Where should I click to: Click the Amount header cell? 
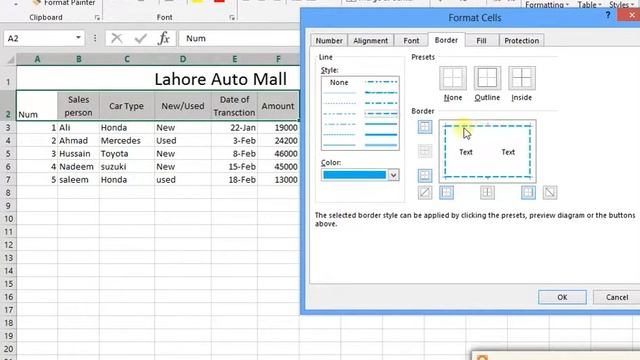pyautogui.click(x=278, y=106)
